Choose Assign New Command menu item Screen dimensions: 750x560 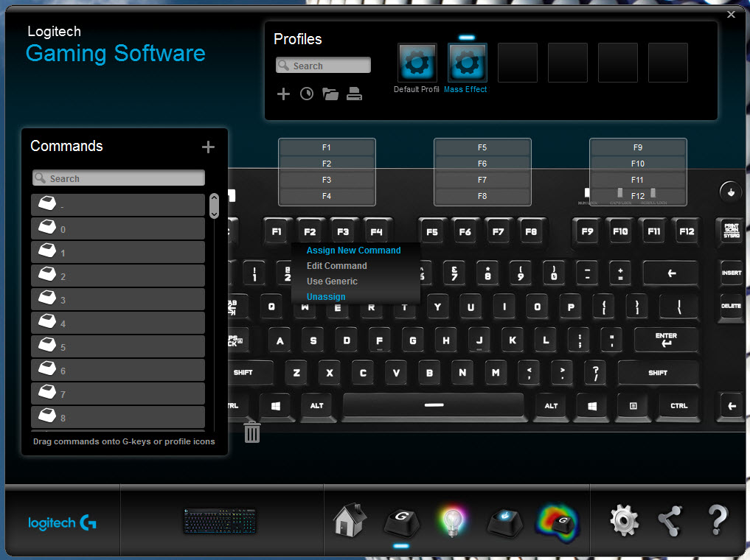[x=353, y=251]
